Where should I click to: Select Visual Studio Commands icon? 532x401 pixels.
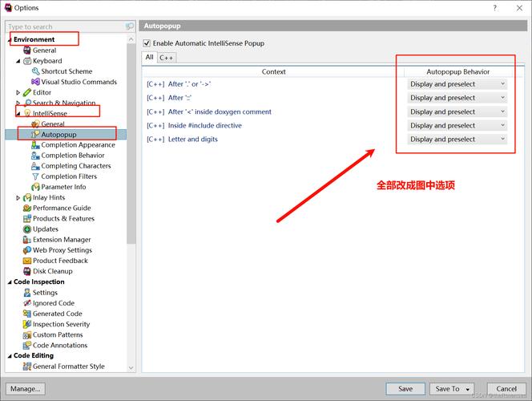point(35,82)
